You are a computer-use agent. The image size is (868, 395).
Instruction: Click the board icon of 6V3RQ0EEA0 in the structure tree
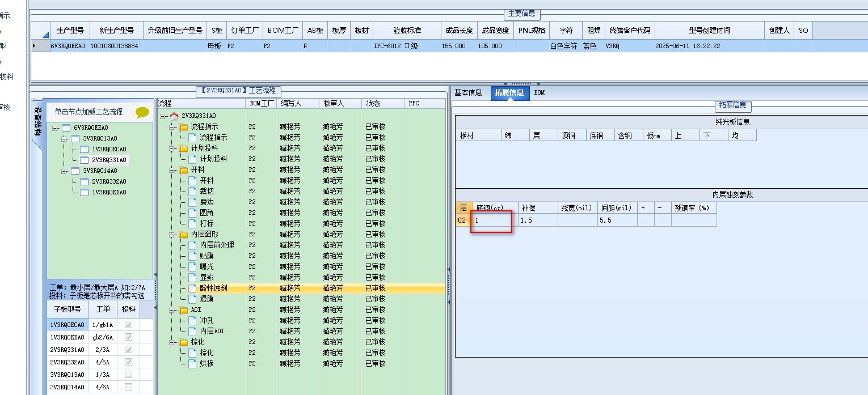[x=66, y=128]
